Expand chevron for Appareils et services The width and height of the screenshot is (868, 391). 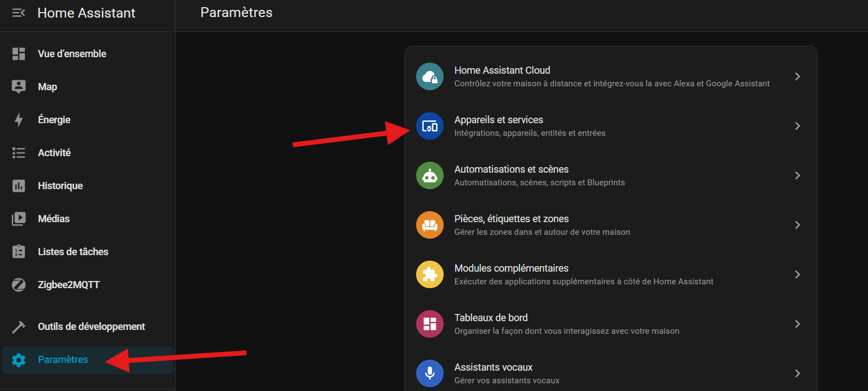pos(797,126)
